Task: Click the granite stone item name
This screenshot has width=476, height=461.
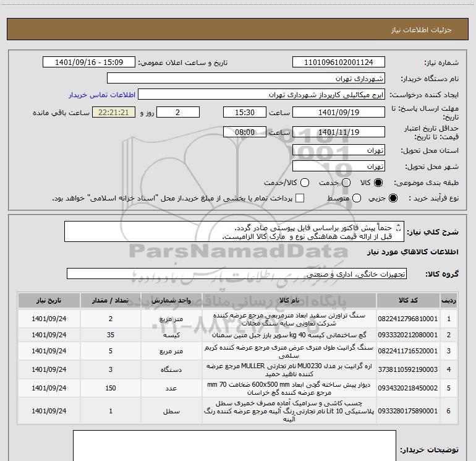Action: coord(289,351)
